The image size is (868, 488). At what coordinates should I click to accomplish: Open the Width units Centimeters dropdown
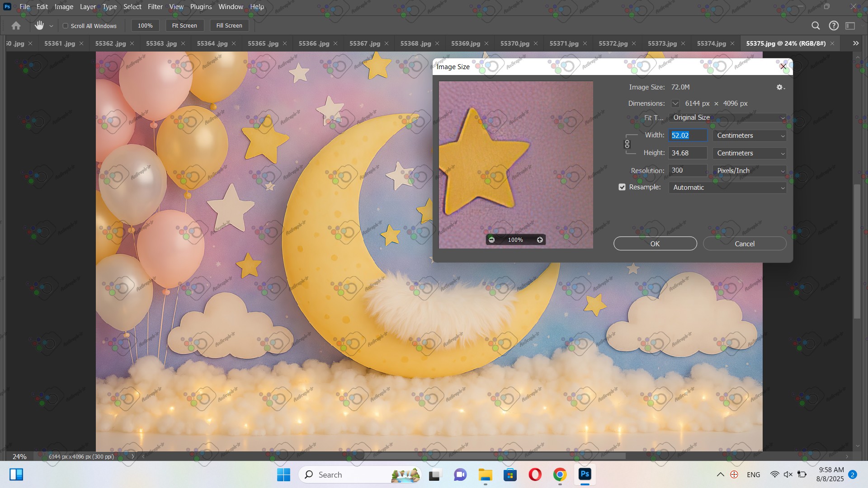point(750,136)
